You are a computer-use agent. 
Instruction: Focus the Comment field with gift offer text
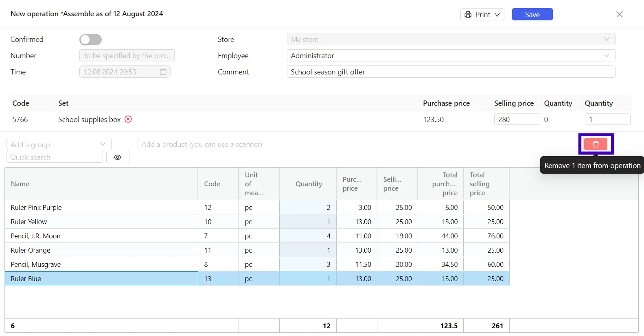451,72
